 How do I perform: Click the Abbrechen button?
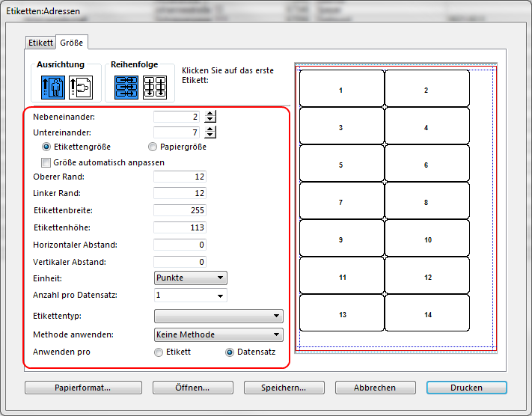coord(375,388)
